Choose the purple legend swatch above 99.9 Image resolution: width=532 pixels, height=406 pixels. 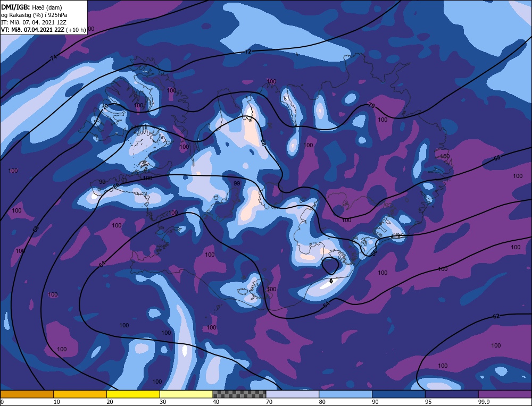coord(505,394)
